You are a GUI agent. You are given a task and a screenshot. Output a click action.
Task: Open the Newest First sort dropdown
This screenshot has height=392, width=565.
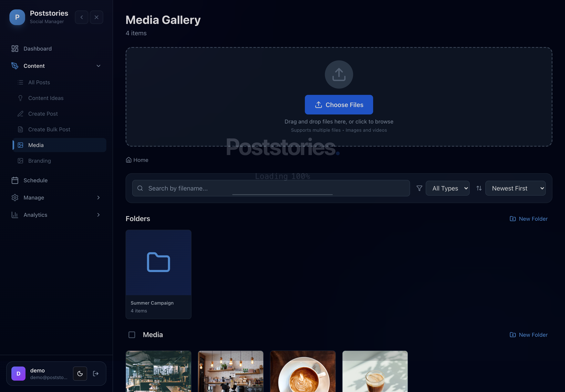click(x=515, y=188)
